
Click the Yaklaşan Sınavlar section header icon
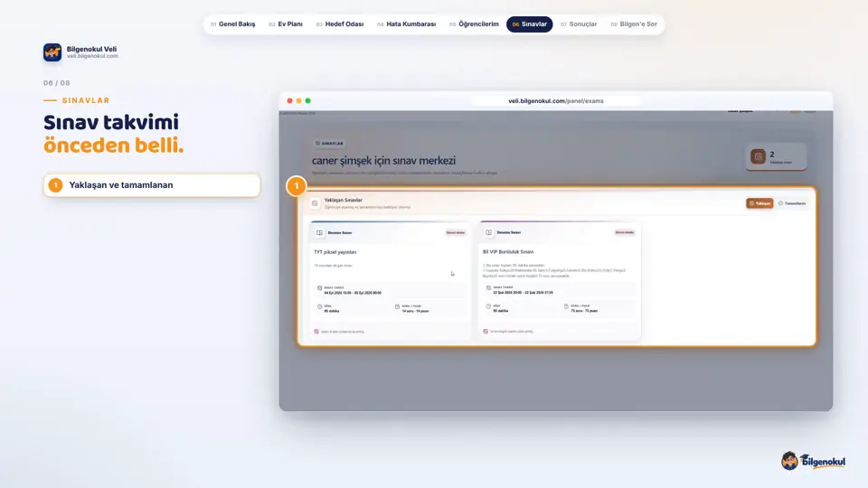[x=315, y=203]
